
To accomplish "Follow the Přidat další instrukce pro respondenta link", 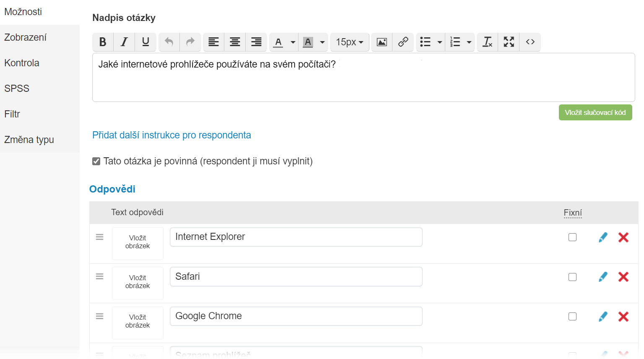I will tap(171, 135).
